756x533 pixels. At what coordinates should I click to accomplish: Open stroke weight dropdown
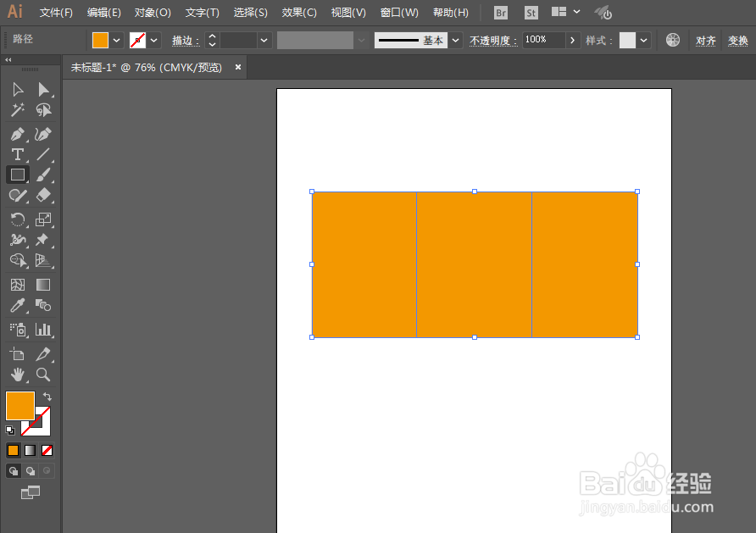coord(264,41)
